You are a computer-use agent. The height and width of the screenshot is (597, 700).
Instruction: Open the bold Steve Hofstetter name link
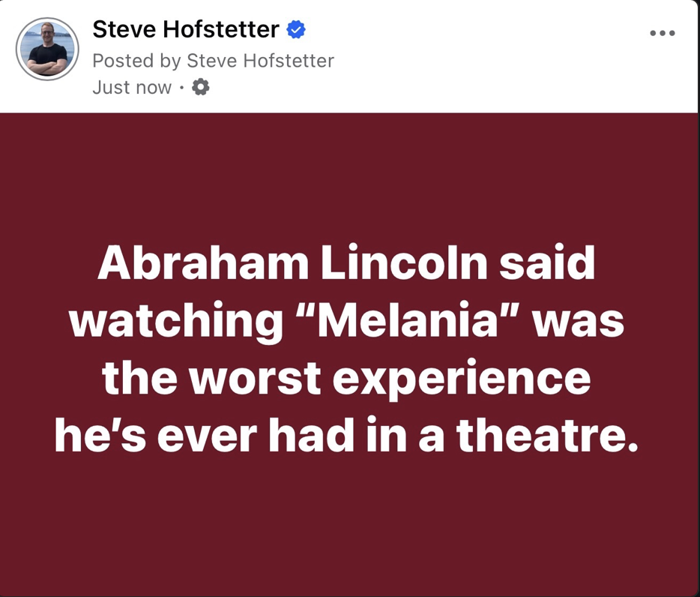click(185, 30)
